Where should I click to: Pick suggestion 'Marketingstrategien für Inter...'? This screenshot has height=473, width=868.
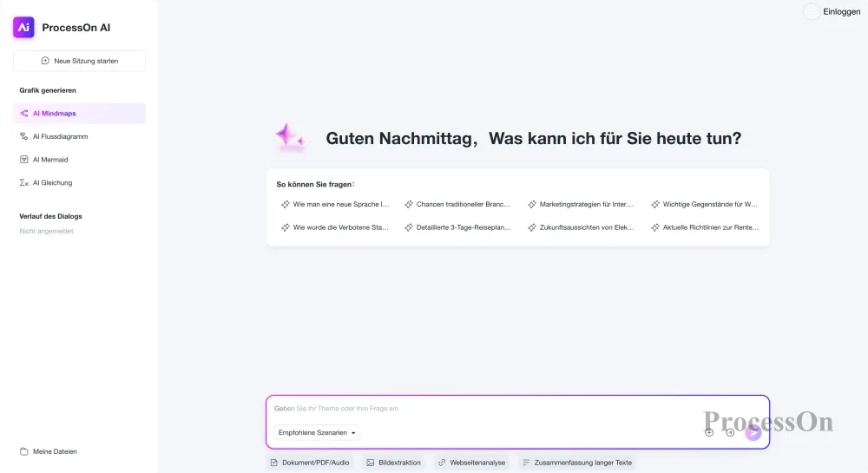[581, 204]
